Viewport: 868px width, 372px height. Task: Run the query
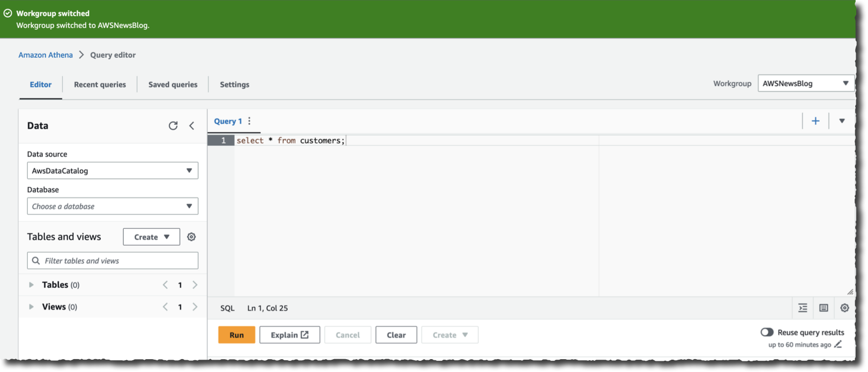pyautogui.click(x=237, y=335)
